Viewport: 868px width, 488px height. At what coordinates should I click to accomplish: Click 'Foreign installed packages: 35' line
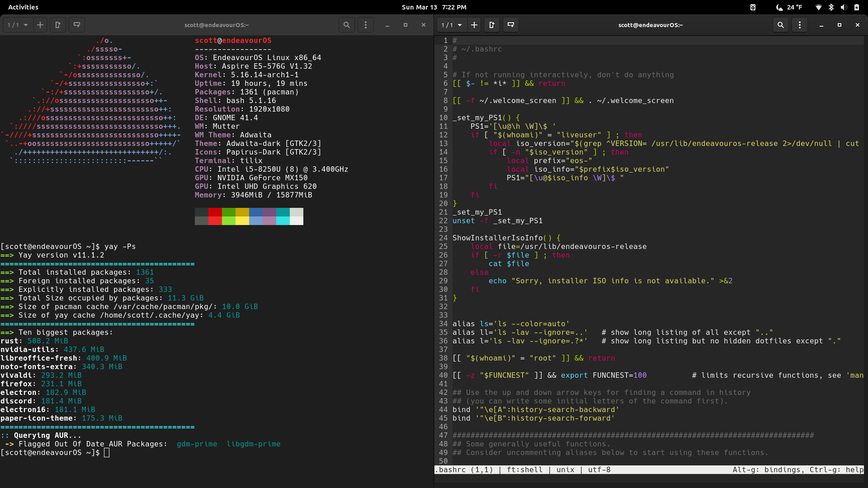point(77,281)
